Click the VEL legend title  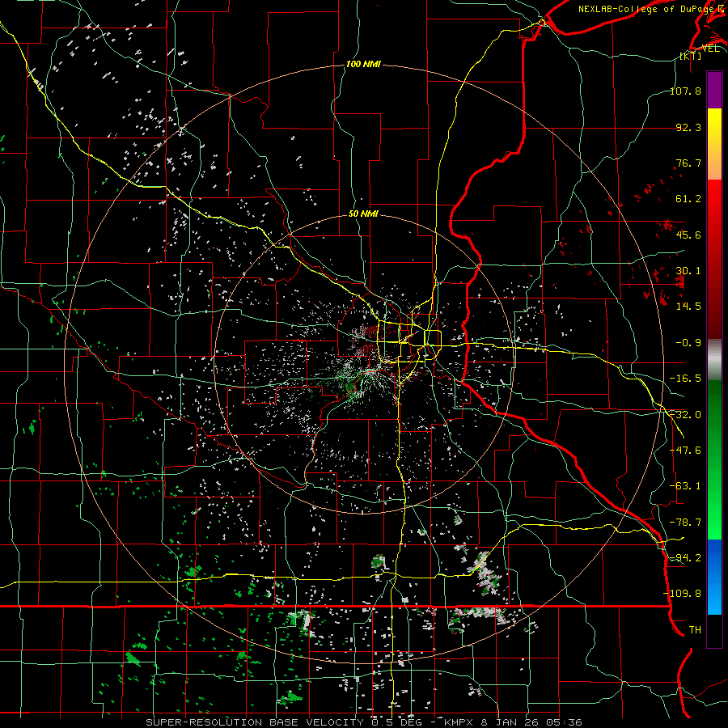click(711, 48)
